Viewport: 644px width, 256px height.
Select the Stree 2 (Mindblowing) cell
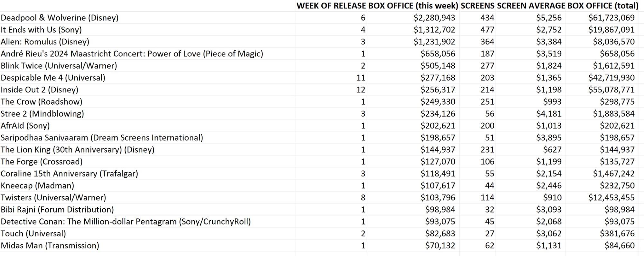click(42, 114)
